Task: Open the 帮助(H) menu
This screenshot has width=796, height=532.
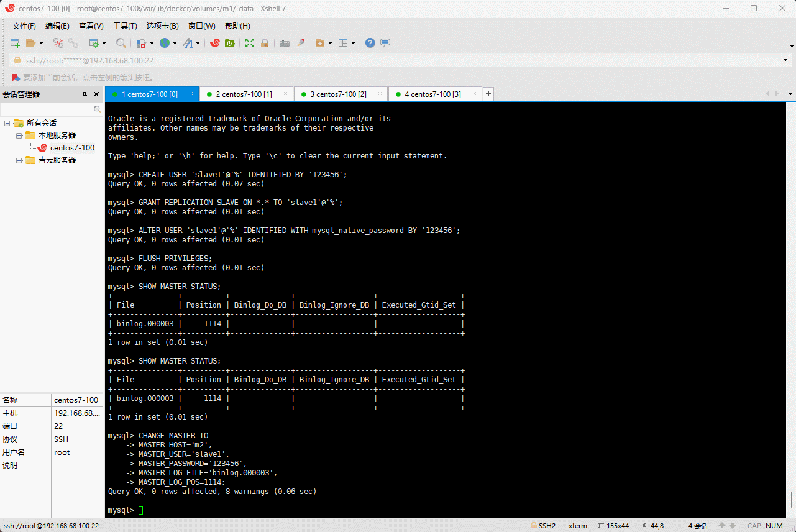Action: pos(237,26)
